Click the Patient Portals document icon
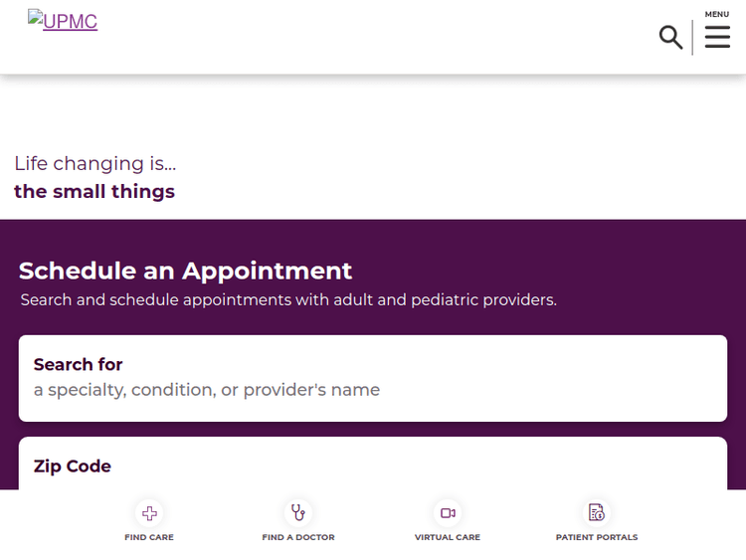The image size is (746, 560). coord(597,513)
